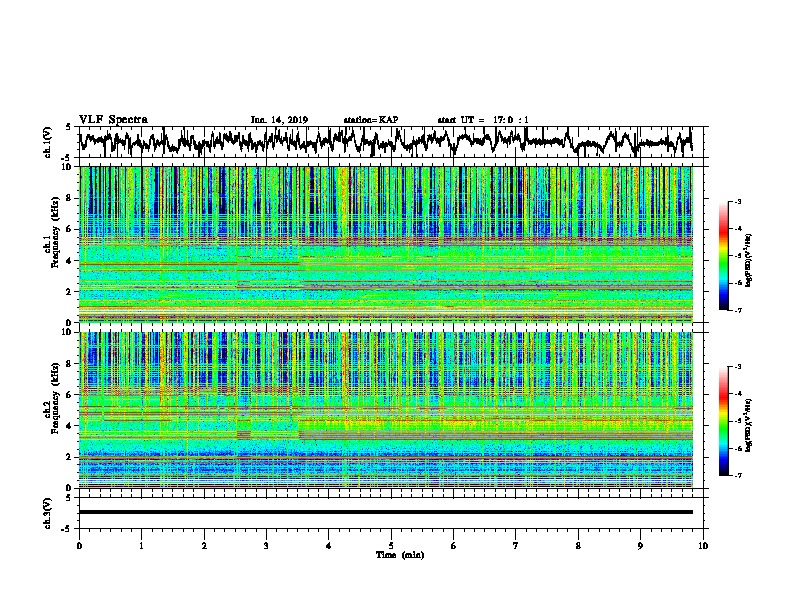Click the ch.1 color bar log(PSD) unit label

pos(749,260)
